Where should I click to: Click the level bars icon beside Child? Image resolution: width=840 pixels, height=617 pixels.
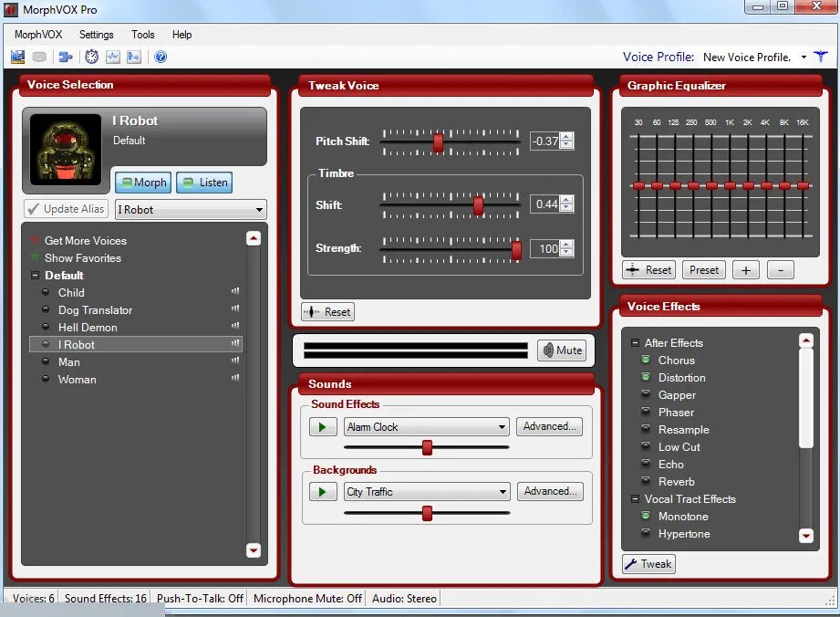[234, 291]
